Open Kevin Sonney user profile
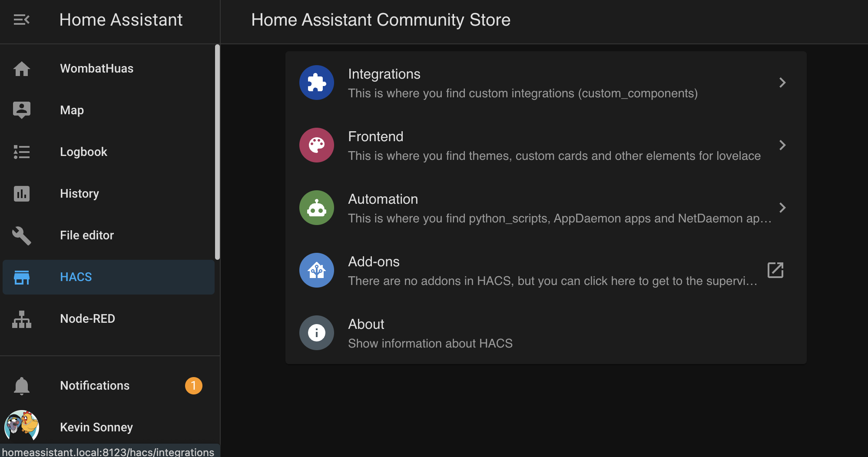868x457 pixels. click(109, 427)
